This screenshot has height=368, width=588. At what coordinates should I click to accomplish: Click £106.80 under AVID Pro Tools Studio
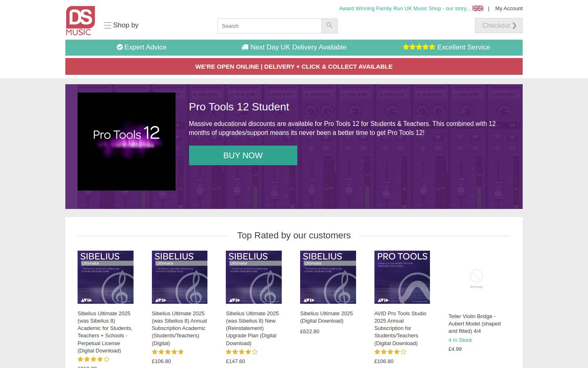click(384, 361)
